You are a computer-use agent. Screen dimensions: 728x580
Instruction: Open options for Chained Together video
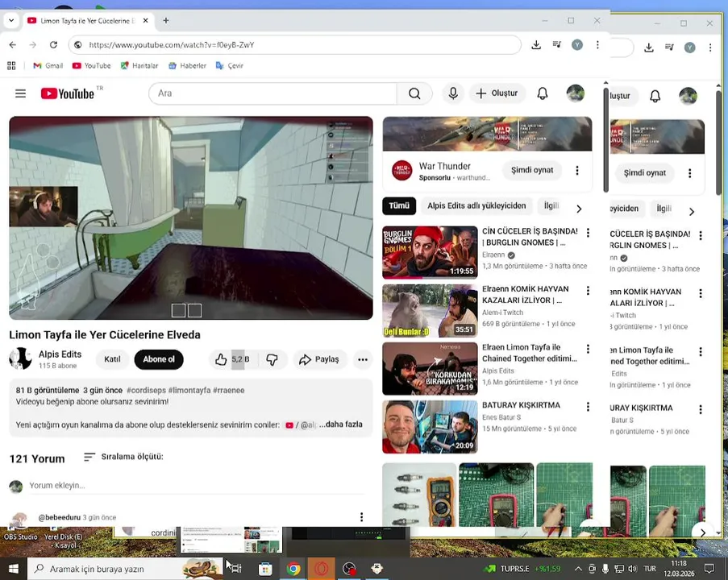588,349
